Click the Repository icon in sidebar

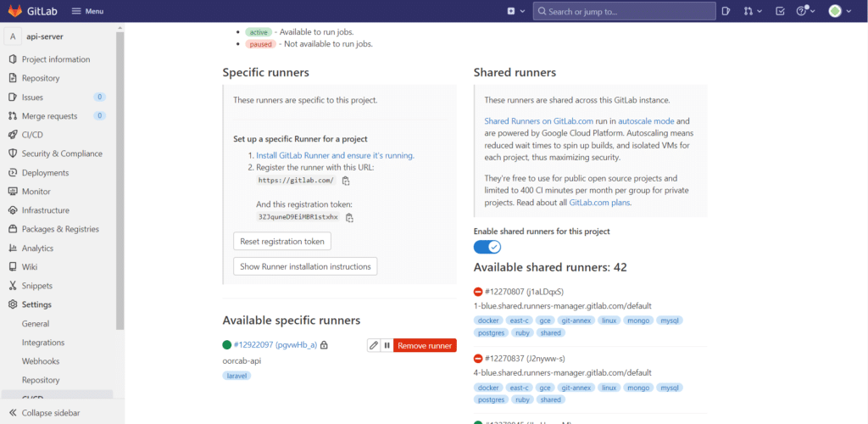click(x=13, y=78)
